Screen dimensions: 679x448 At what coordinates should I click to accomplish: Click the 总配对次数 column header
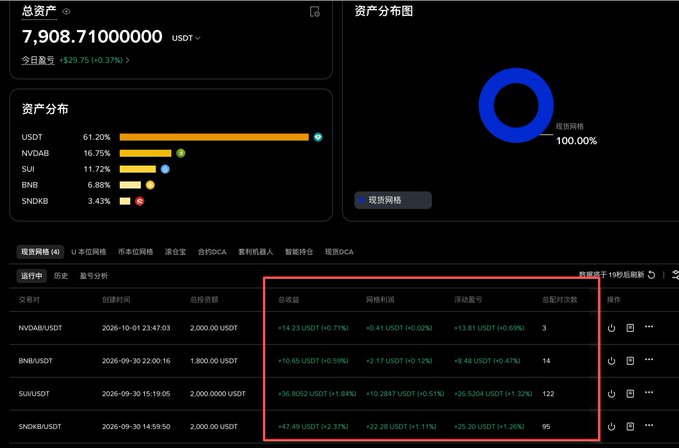[x=560, y=300]
